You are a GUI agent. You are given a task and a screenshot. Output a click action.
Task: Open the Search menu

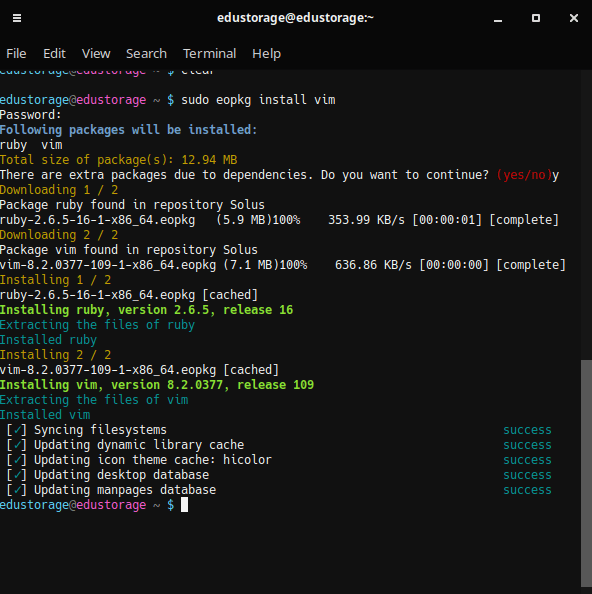pyautogui.click(x=146, y=53)
